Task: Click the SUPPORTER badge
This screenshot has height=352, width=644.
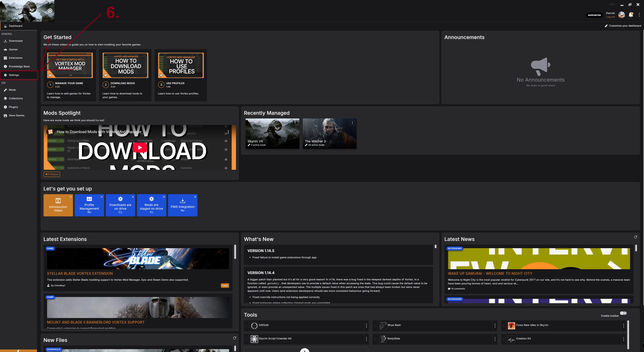Action: click(x=594, y=15)
